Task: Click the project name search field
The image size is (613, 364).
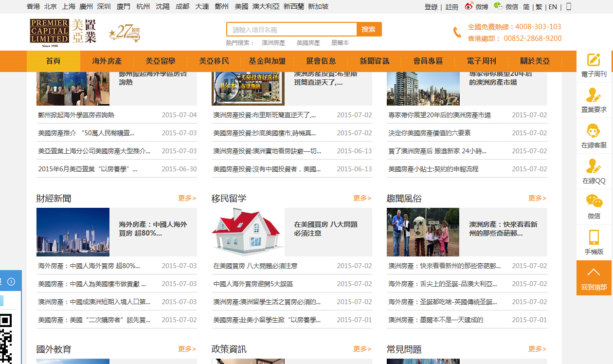Action: [291, 29]
